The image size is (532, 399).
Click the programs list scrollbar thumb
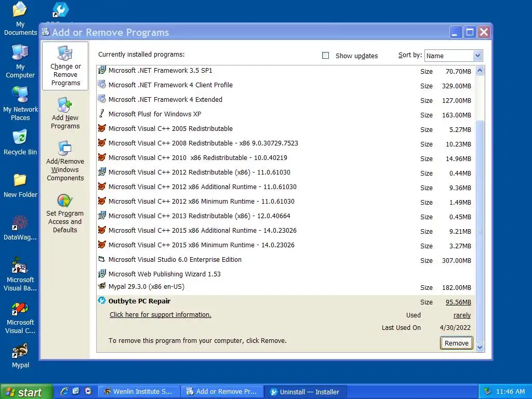click(480, 231)
